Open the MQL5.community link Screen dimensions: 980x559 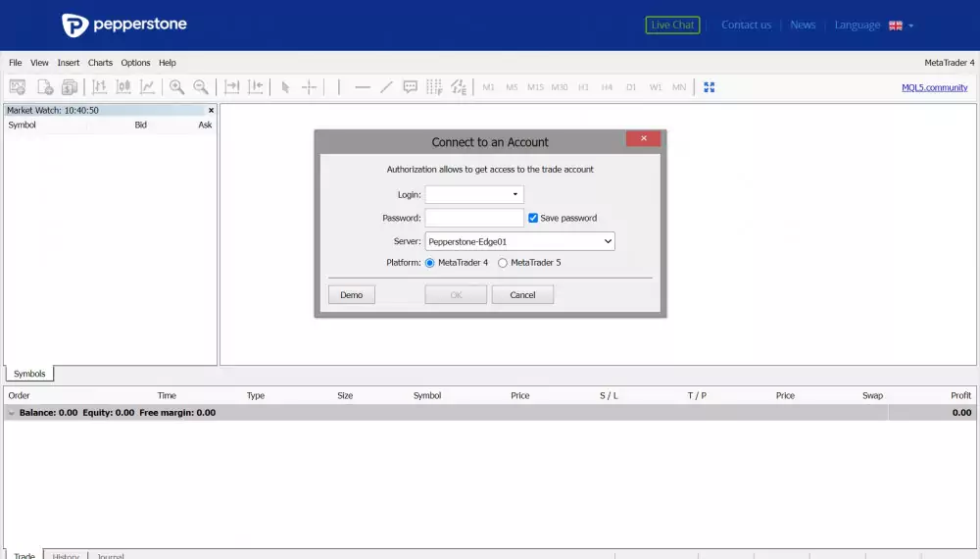[934, 87]
